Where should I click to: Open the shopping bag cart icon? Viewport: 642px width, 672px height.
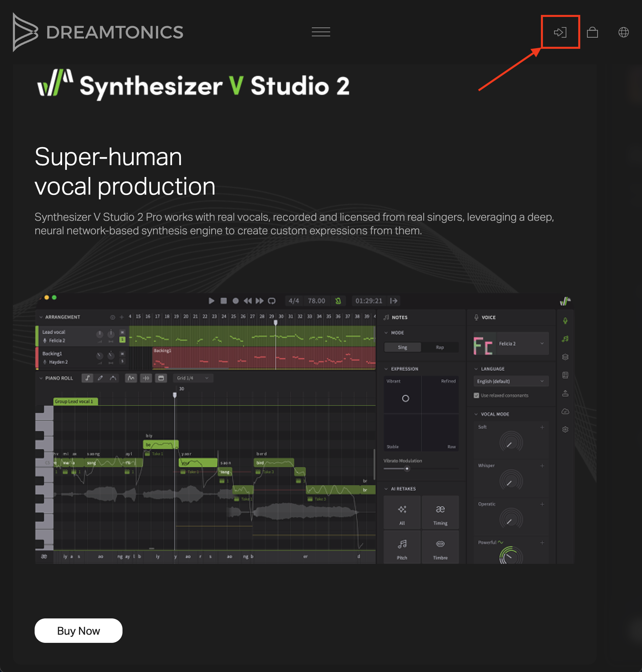592,33
